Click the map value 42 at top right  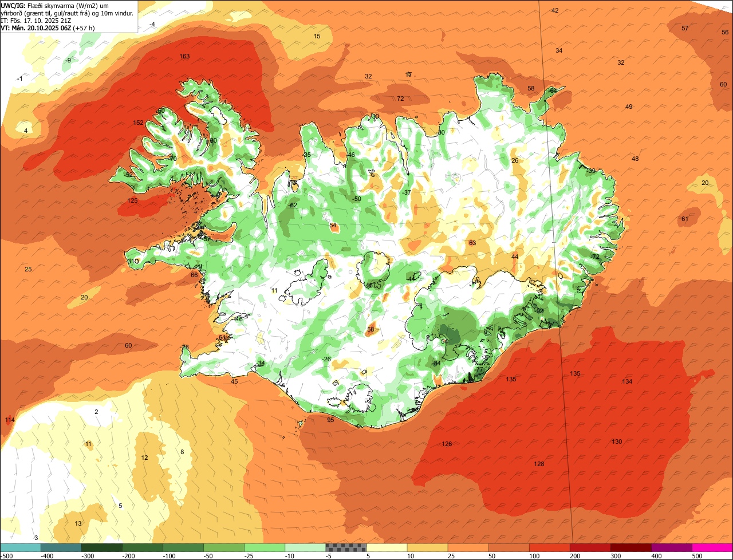pos(555,10)
